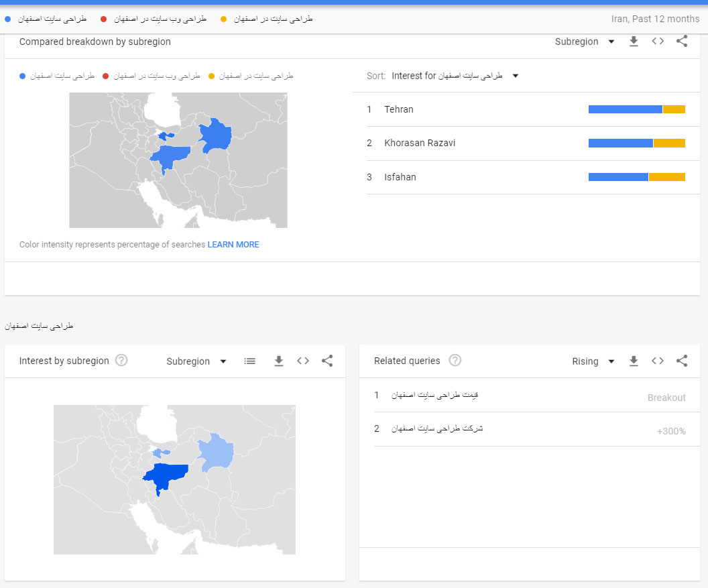Download the compared breakdown by subregion data
This screenshot has width=708, height=588.
(634, 42)
